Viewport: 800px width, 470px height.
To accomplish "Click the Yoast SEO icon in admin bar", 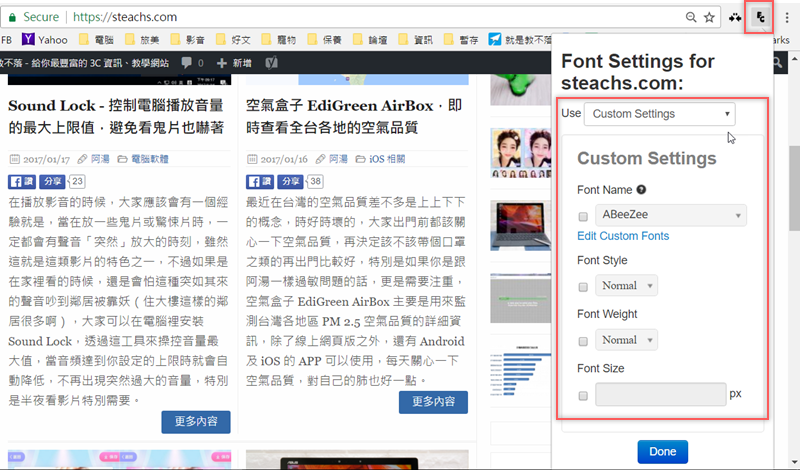I will [271, 63].
